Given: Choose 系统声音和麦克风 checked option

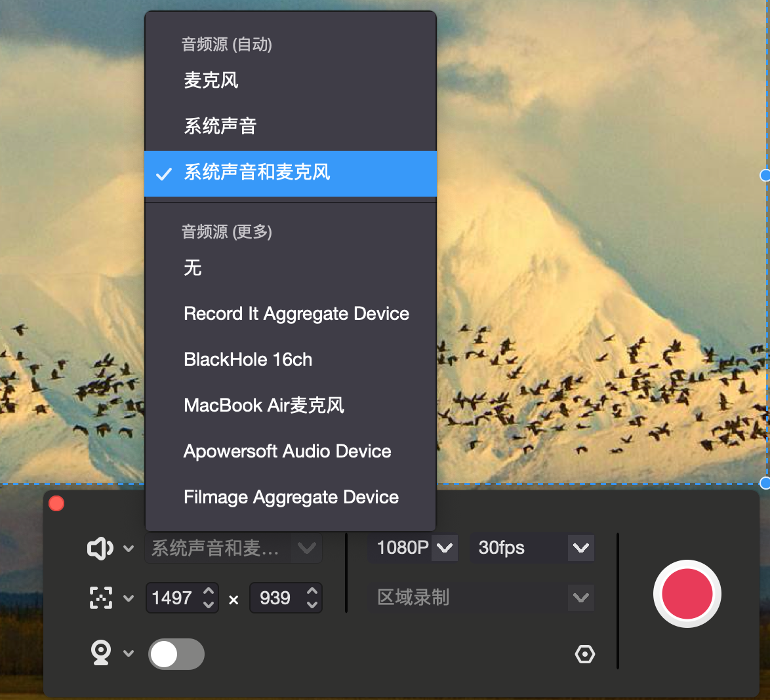Looking at the screenshot, I should (x=290, y=173).
